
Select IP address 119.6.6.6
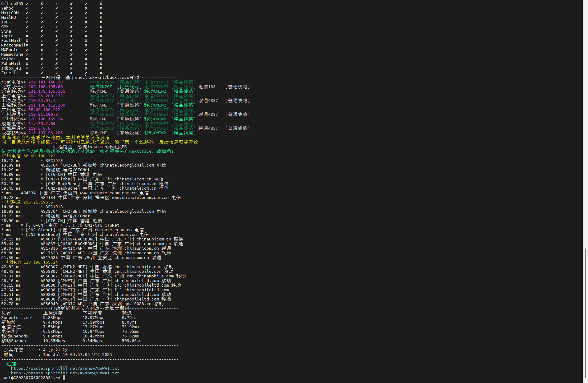(39, 128)
